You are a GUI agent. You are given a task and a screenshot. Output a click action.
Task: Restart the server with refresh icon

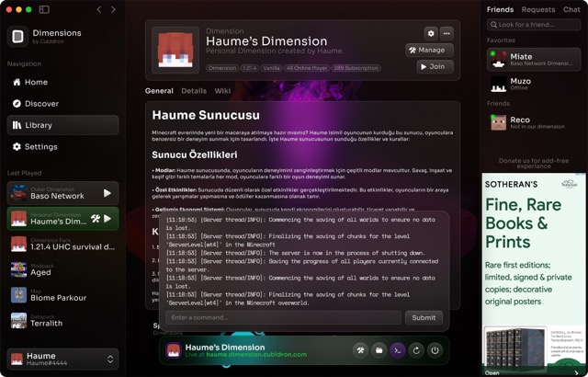[x=416, y=350]
